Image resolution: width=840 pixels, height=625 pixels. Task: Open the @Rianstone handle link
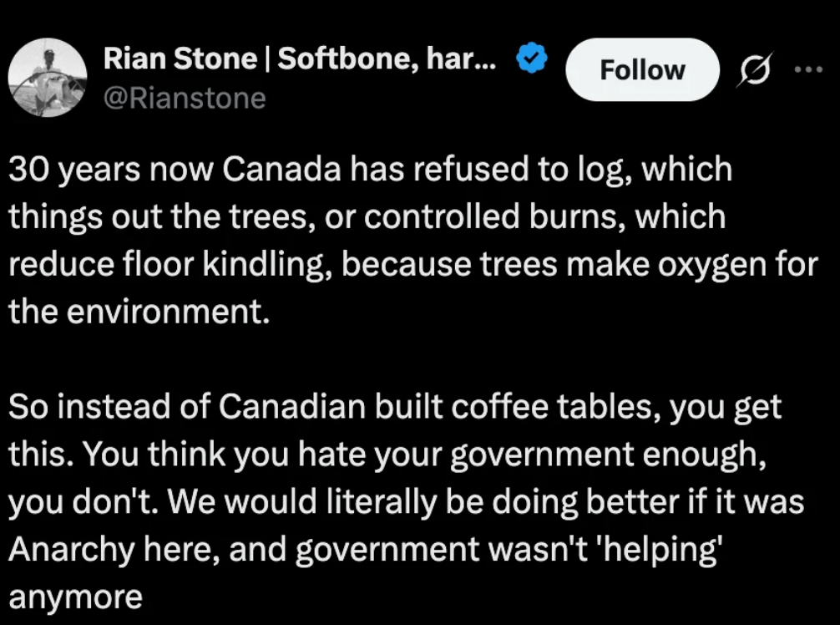185,98
